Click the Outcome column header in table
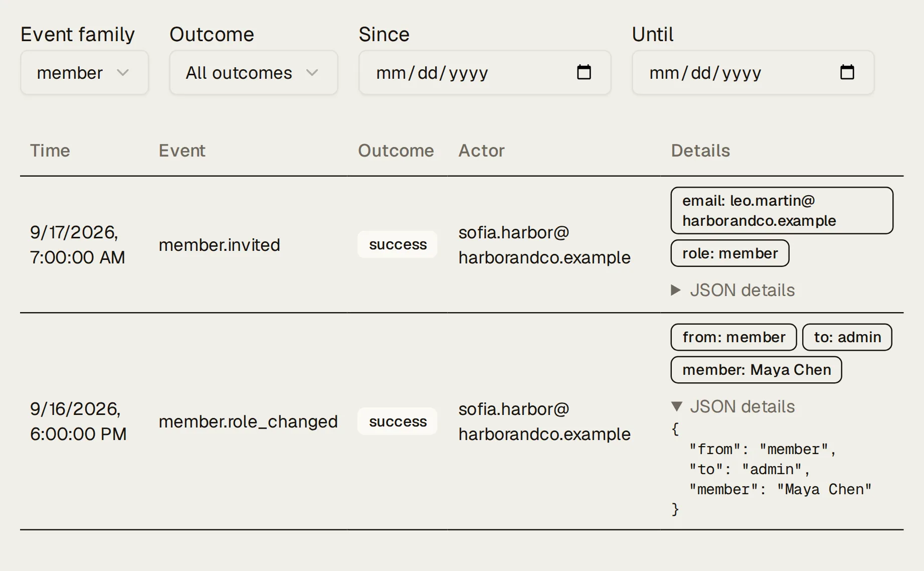924x571 pixels. point(396,151)
